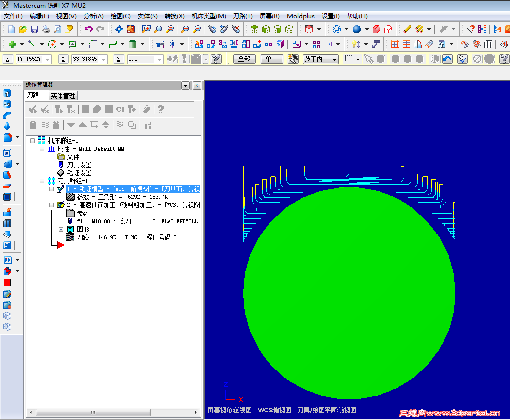Image resolution: width=510 pixels, height=420 pixels.
Task: Click the New file icon
Action: point(11,29)
